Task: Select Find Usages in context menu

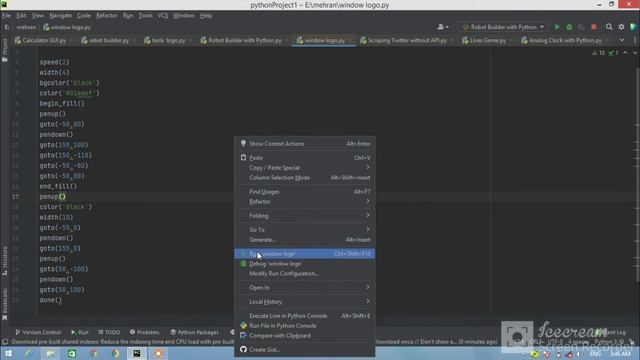Action: click(304, 191)
